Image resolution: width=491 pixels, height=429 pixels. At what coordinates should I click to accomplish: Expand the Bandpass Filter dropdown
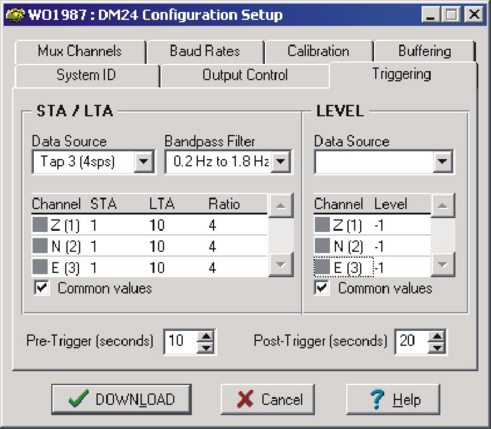point(281,162)
